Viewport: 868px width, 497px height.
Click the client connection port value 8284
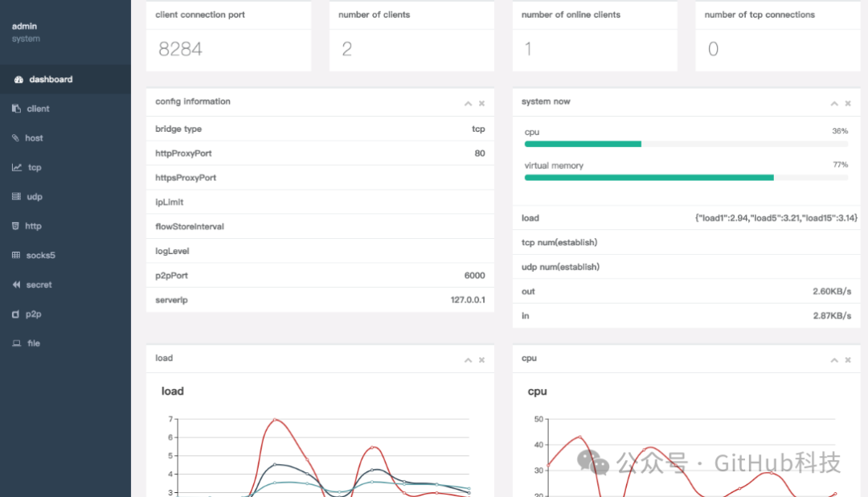181,49
